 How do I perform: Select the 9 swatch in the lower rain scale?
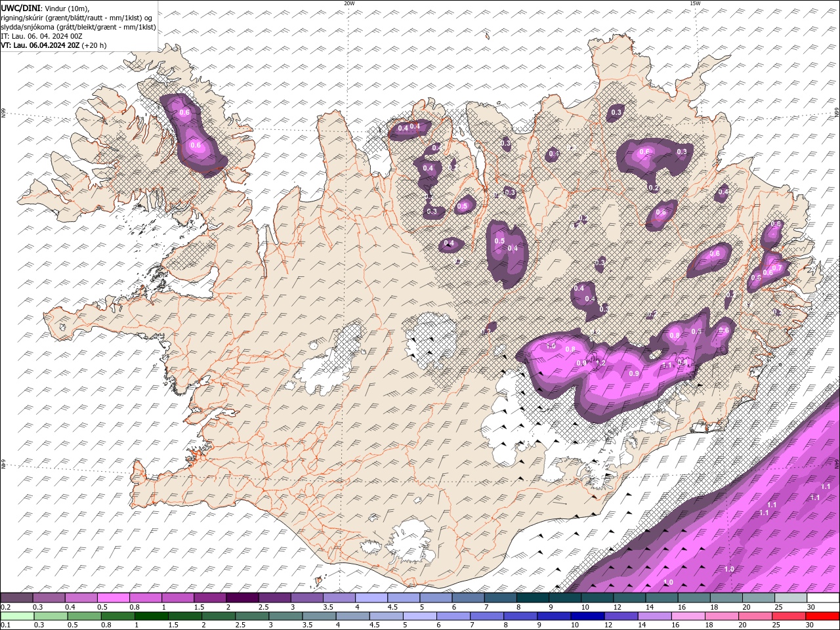coord(554,616)
